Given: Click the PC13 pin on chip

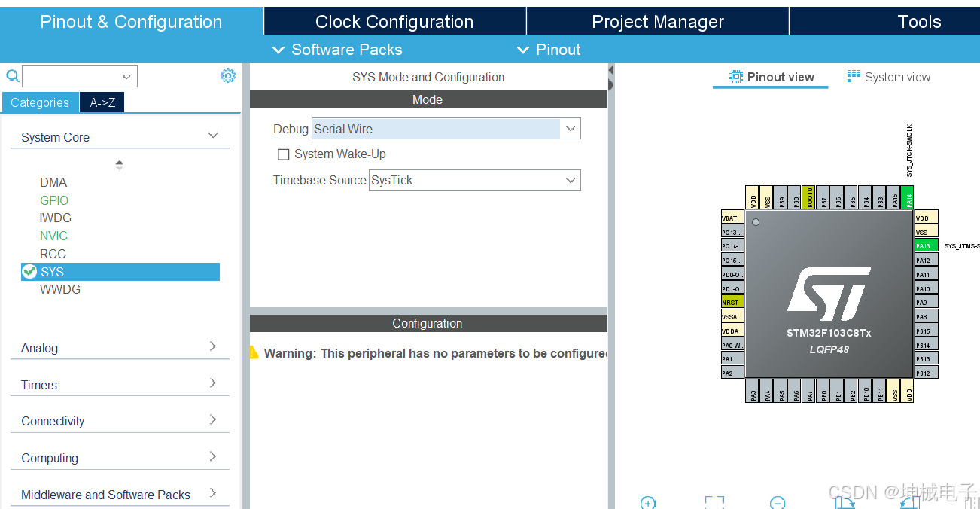Looking at the screenshot, I should [732, 232].
